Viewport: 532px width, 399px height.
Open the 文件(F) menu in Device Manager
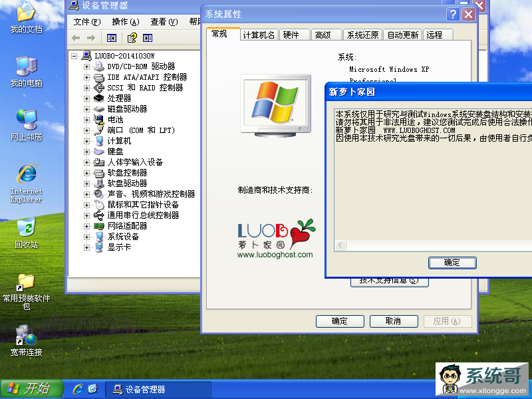pyautogui.click(x=87, y=22)
